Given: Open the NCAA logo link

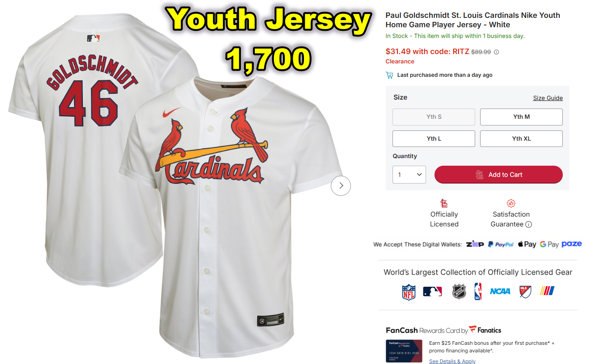Looking at the screenshot, I should click(x=500, y=291).
